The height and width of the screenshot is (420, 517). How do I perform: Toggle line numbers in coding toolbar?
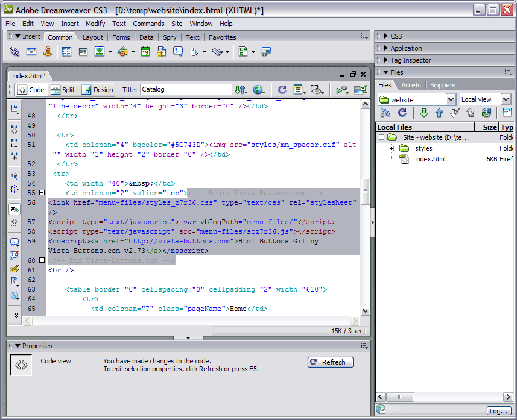[14, 209]
